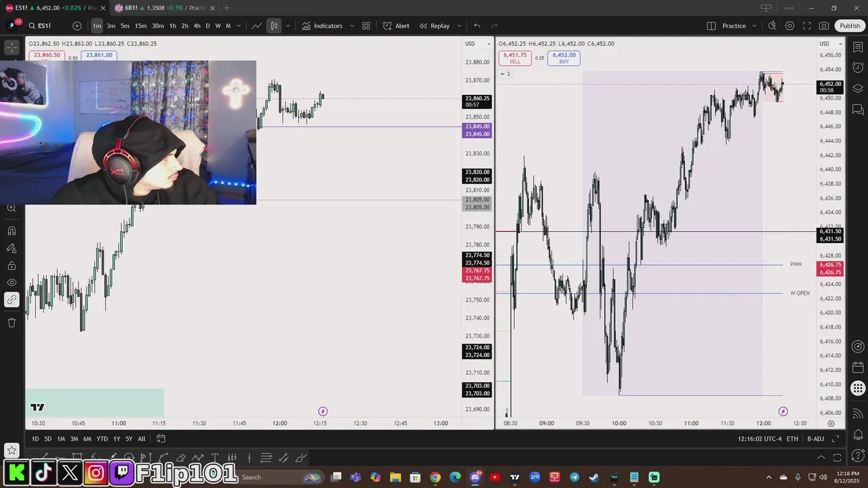Viewport: 868px width, 488px height.
Task: Open indicator templates grid icon
Action: (x=366, y=26)
